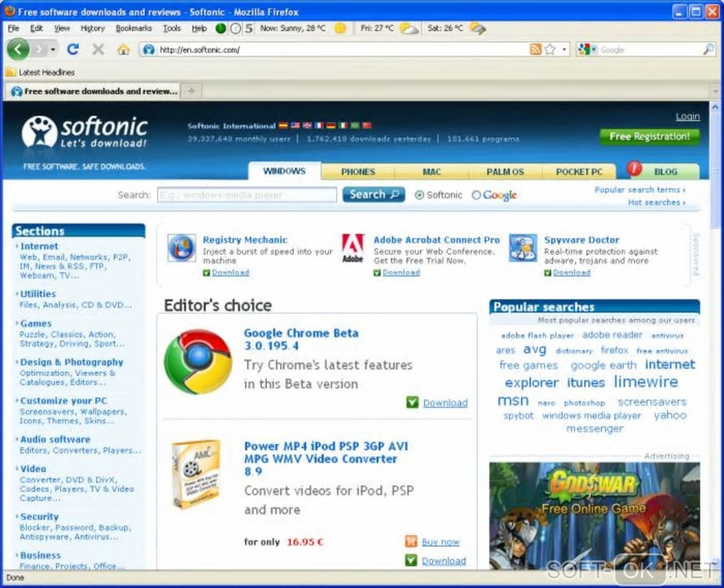
Task: Select the Free software downloads tab
Action: point(93,91)
